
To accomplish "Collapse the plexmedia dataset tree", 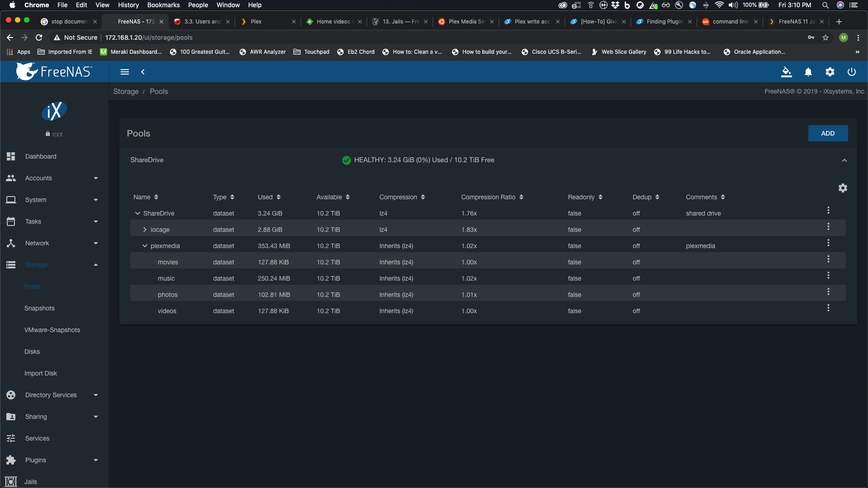I will click(145, 246).
